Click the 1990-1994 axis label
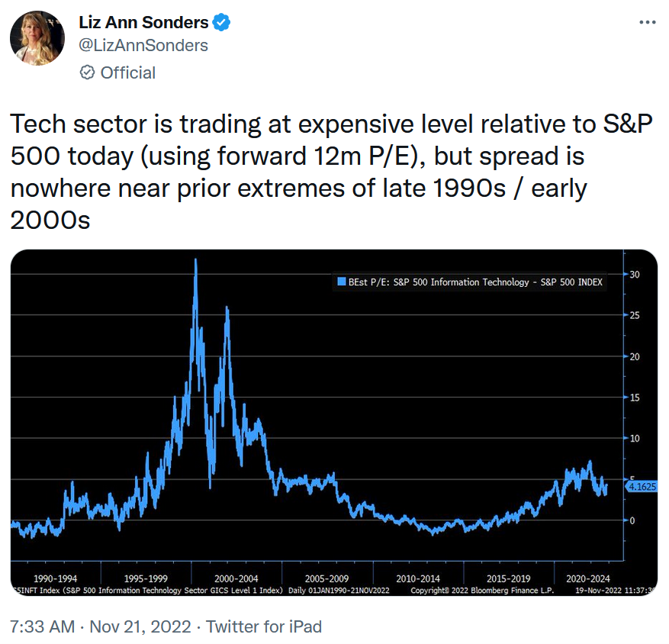669x644 pixels. click(x=56, y=578)
